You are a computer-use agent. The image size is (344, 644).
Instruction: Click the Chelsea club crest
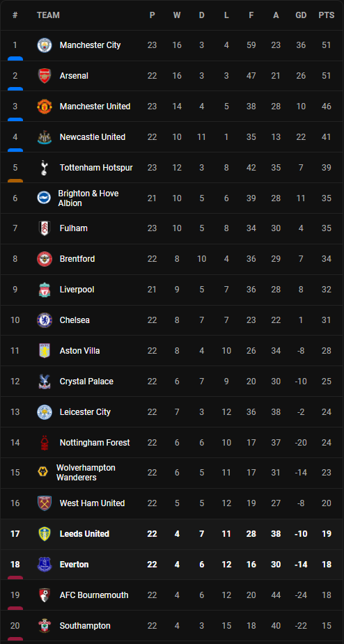click(x=45, y=320)
